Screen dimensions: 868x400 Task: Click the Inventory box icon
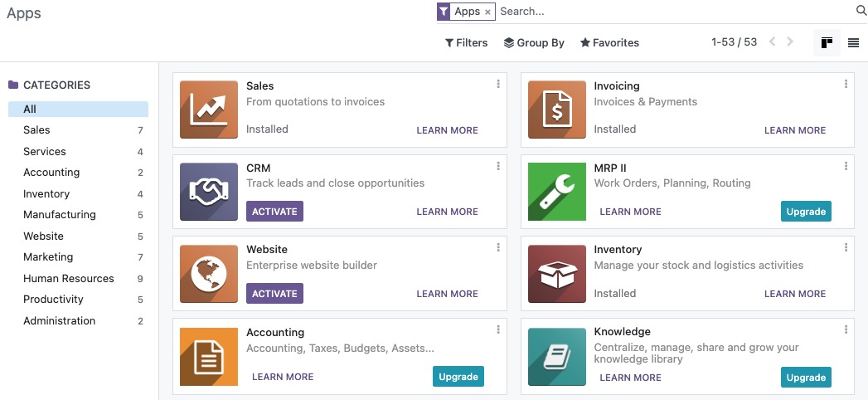pos(557,274)
